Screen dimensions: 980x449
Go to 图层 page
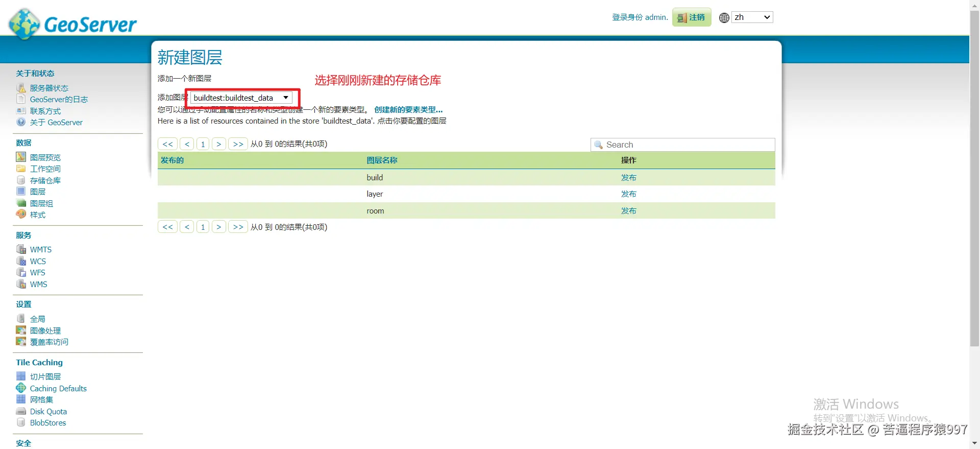[x=38, y=192]
